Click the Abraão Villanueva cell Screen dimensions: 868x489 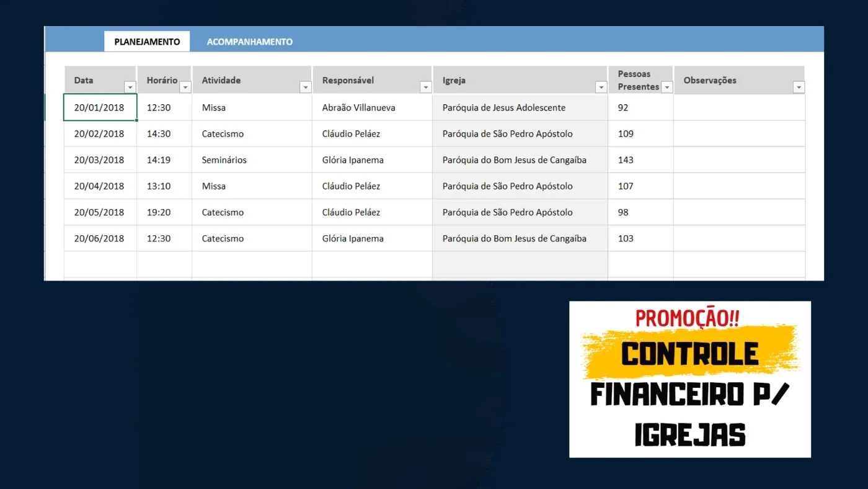(372, 107)
